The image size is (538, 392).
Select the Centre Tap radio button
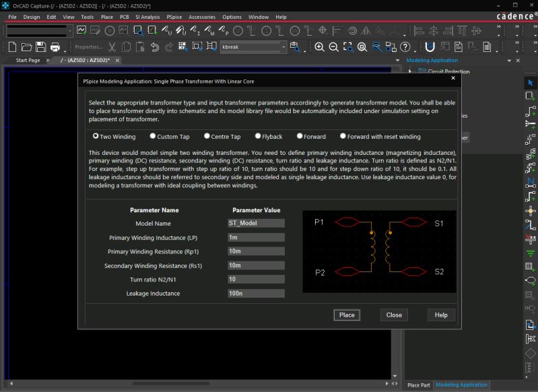(x=207, y=136)
